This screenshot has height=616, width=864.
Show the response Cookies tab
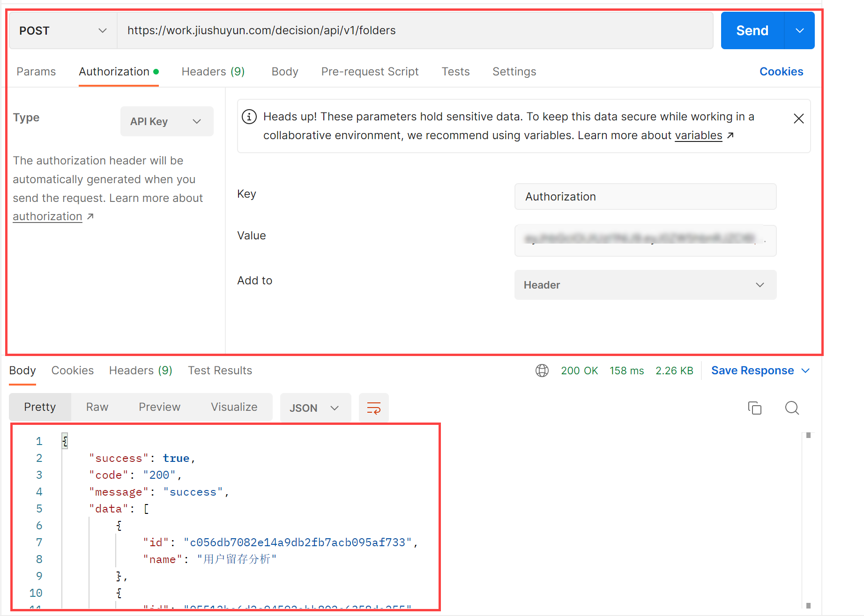(73, 371)
